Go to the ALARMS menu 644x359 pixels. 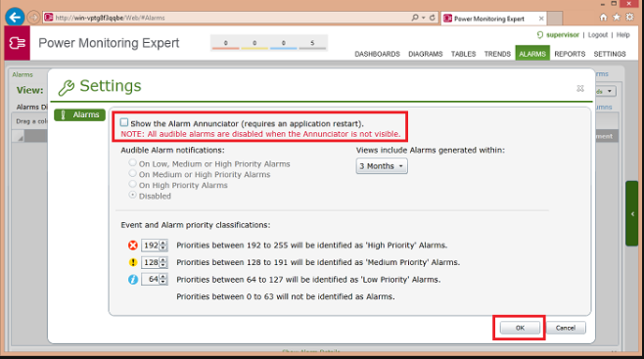point(532,54)
